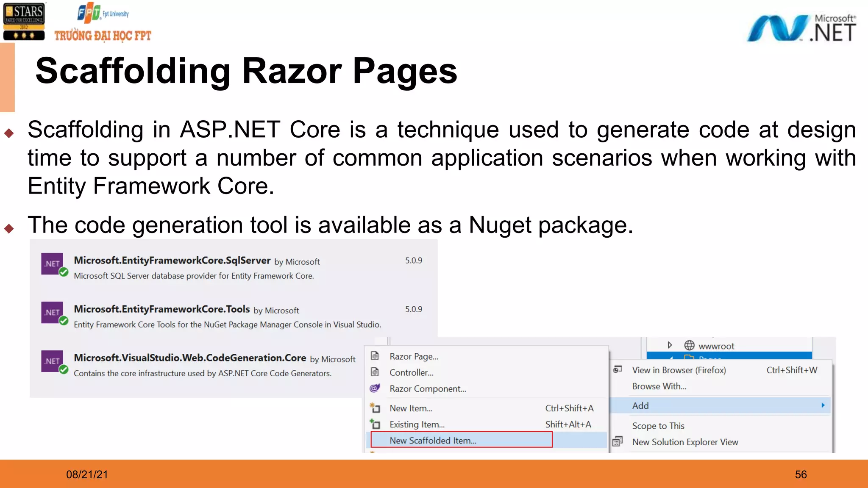Open the Add submenu arrow

(823, 405)
